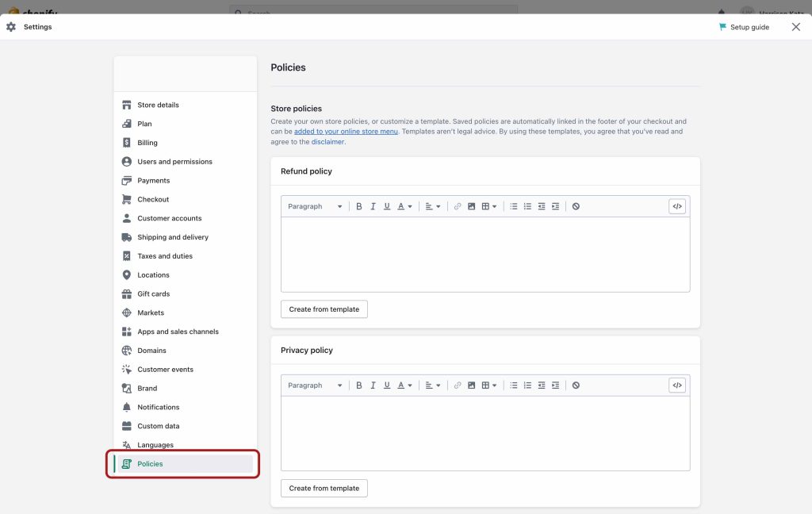Click Underline in Refund policy toolbar
Viewport: 812px width, 514px height.
click(x=387, y=206)
